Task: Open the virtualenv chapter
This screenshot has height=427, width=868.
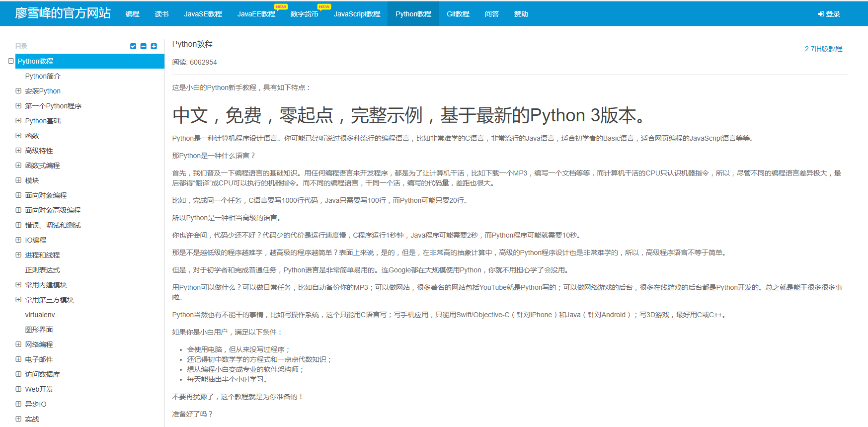Action: [40, 315]
